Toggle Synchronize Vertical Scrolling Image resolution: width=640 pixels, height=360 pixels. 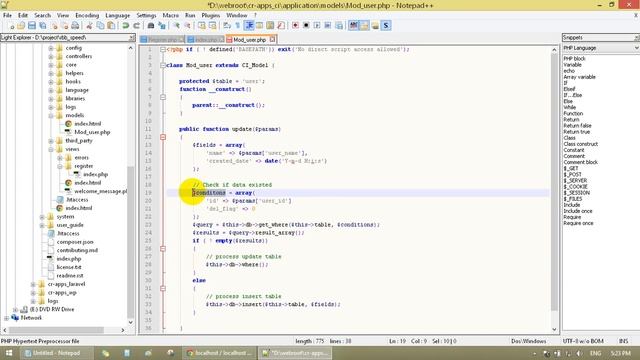click(x=202, y=26)
